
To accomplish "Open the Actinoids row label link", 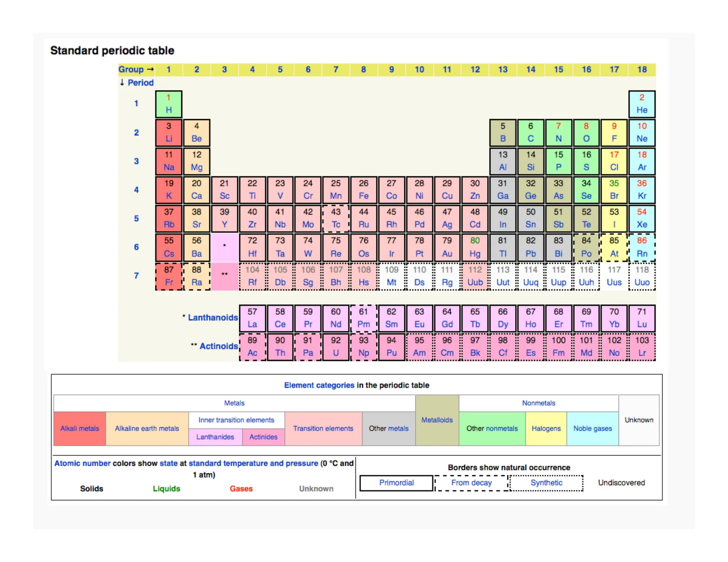I will 218,346.
